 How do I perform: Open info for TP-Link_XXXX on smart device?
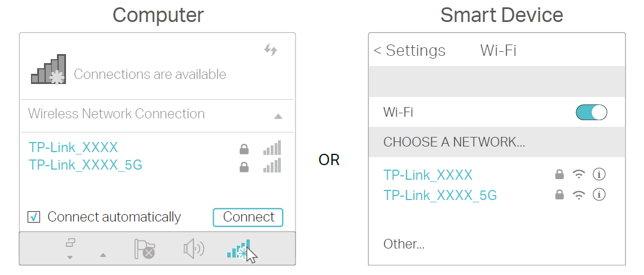(599, 175)
